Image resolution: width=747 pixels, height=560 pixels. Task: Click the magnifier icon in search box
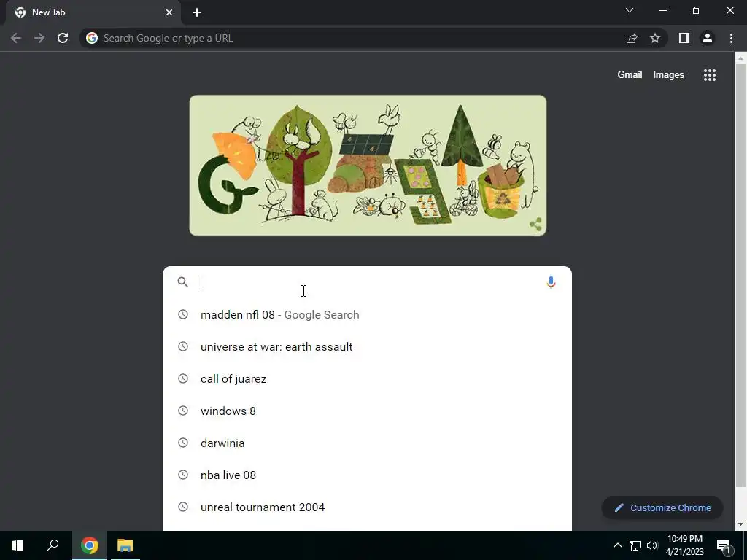click(182, 282)
